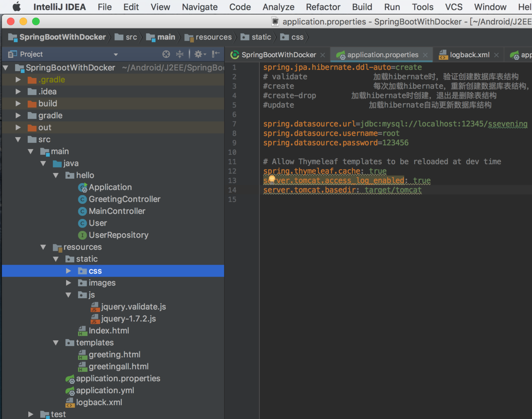The image size is (532, 419).
Task: Click the application.yml Spring icon
Action: 70,391
